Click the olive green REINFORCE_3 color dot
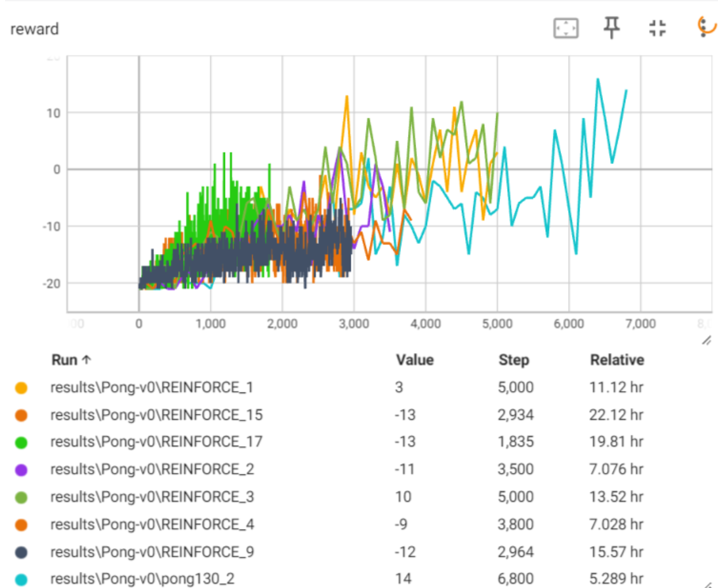 coord(21,497)
